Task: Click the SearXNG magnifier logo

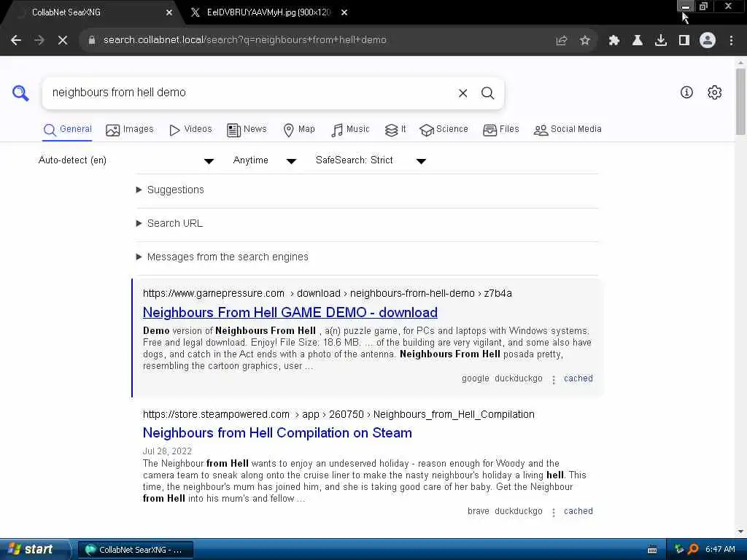Action: pos(20,93)
